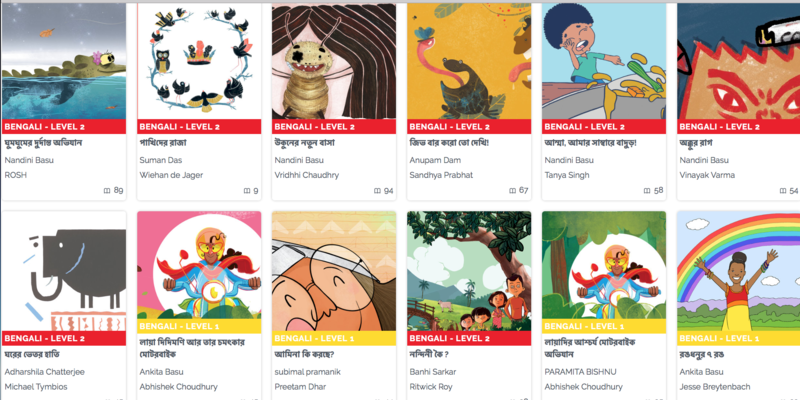Viewport: 800px width, 400px height.
Task: Open the louse in hair book cover
Action: [x=334, y=61]
